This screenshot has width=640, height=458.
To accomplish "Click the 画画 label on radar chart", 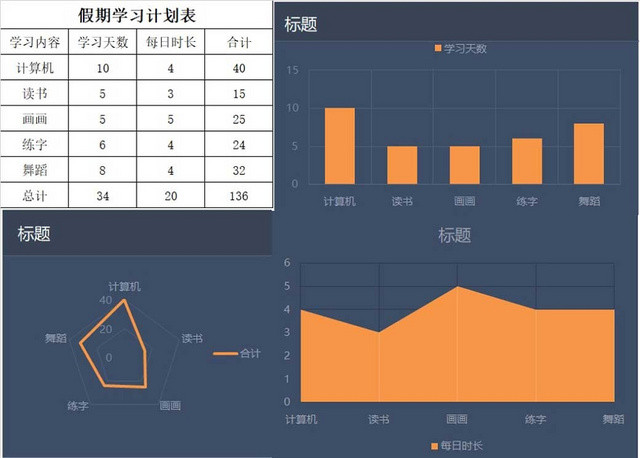I will coord(170,405).
